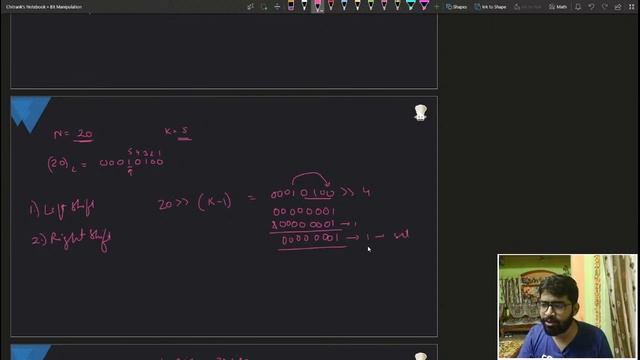Pick the magenta highlighter
Image resolution: width=640 pixels, height=360 pixels.
424,6
